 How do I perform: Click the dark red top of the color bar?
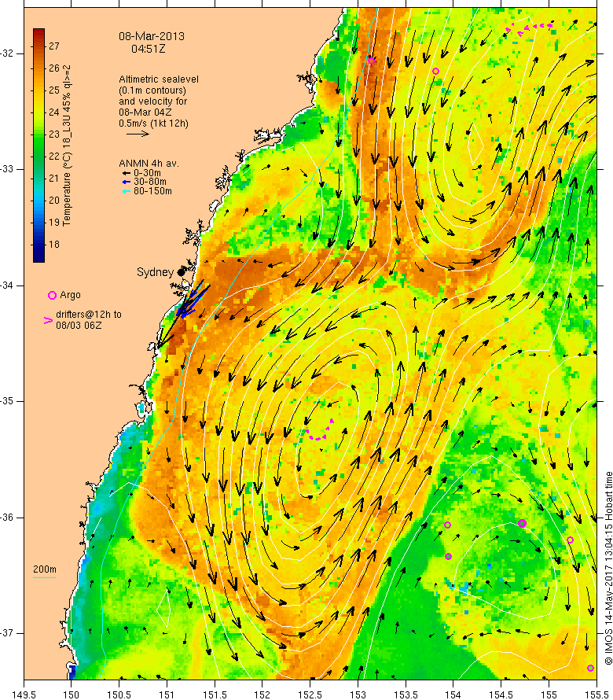39,34
